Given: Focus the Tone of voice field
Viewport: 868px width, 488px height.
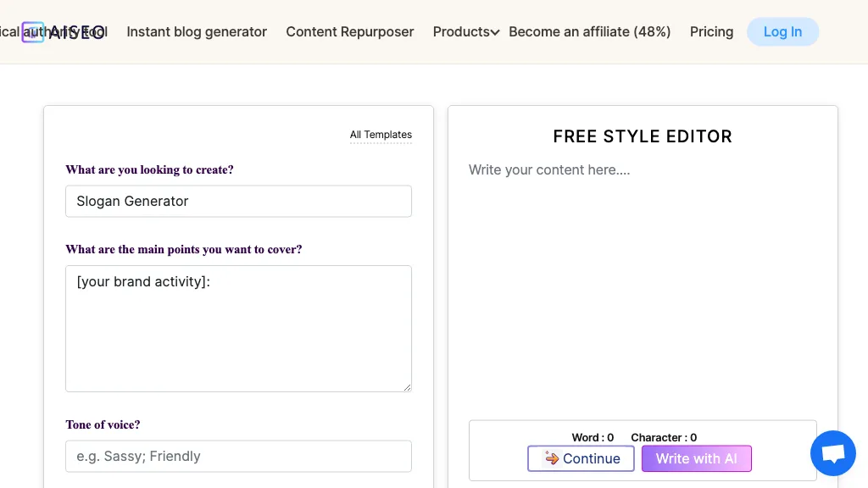Looking at the screenshot, I should pos(238,456).
